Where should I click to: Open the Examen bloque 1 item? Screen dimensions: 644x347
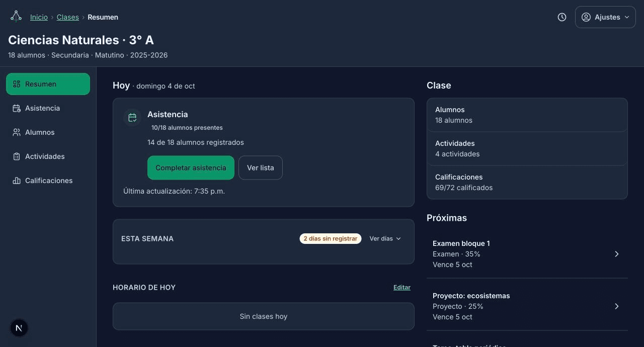(527, 254)
